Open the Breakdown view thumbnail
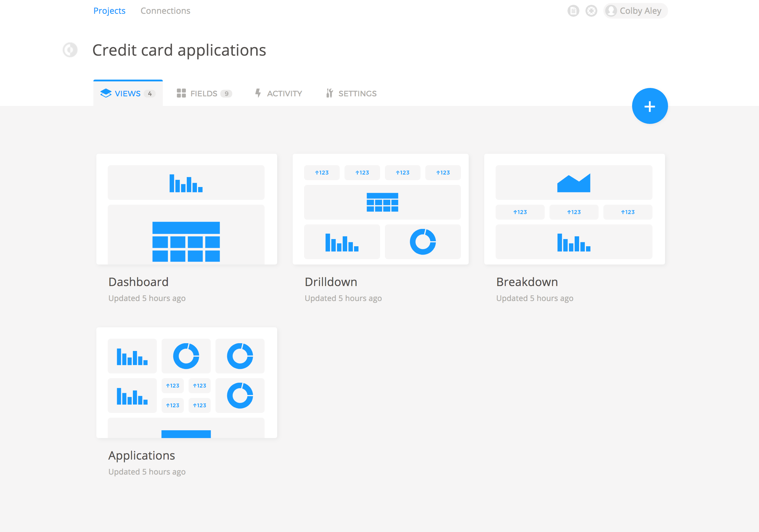 [x=574, y=209]
